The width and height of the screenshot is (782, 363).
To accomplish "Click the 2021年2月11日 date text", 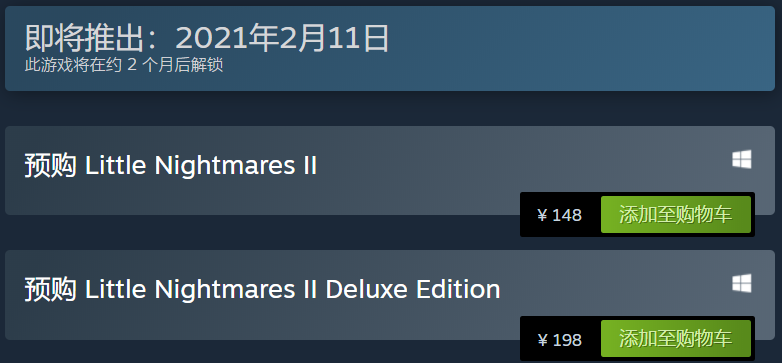I will coord(282,38).
